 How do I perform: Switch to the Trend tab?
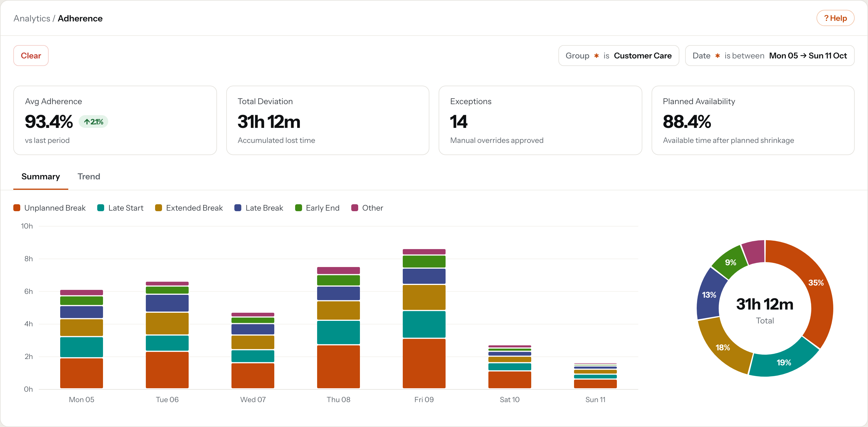(x=89, y=176)
